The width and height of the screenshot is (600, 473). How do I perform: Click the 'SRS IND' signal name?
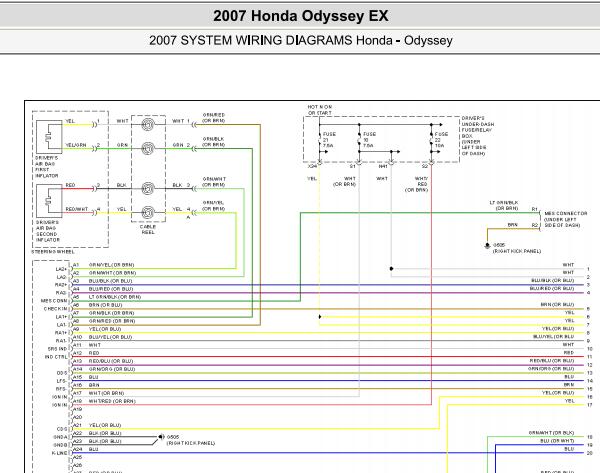pyautogui.click(x=57, y=349)
